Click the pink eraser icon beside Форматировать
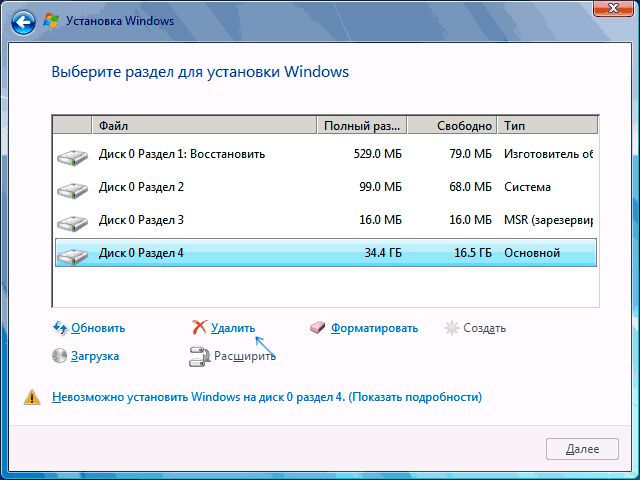This screenshot has width=640, height=480. click(x=317, y=328)
